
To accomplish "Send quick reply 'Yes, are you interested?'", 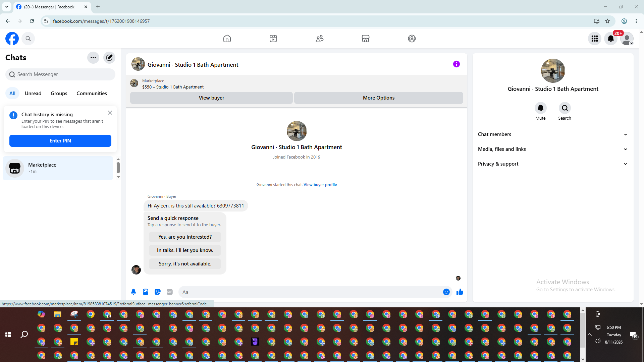I will tap(185, 237).
